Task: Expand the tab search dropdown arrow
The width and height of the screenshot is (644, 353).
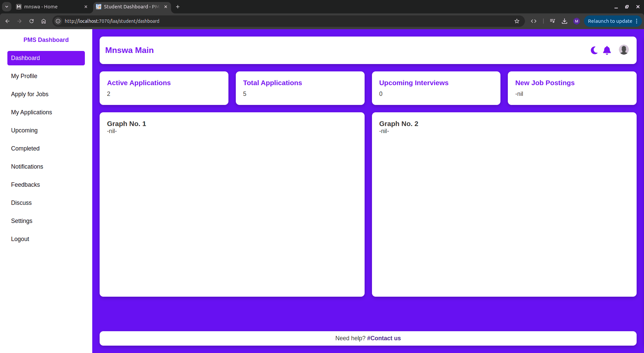Action: coord(7,7)
